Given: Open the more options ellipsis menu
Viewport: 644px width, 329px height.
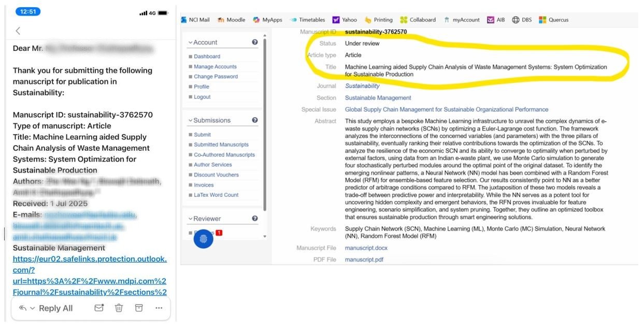Looking at the screenshot, I should (x=159, y=308).
